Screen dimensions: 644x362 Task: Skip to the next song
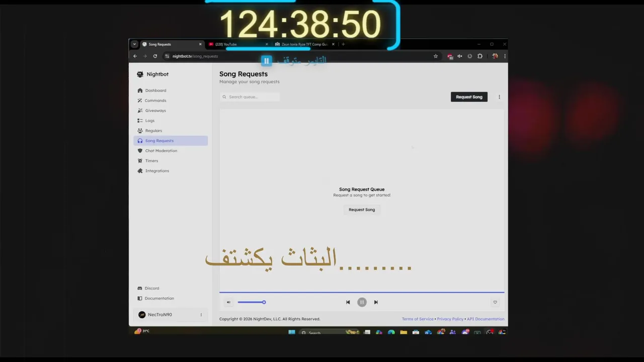(376, 302)
